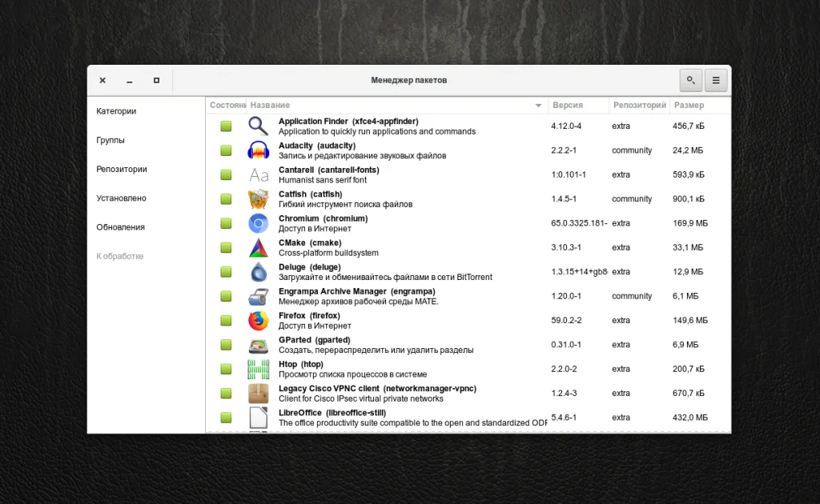Toggle installed state of Legacy Cisco VPNC client
This screenshot has height=504, width=820.
tap(226, 394)
